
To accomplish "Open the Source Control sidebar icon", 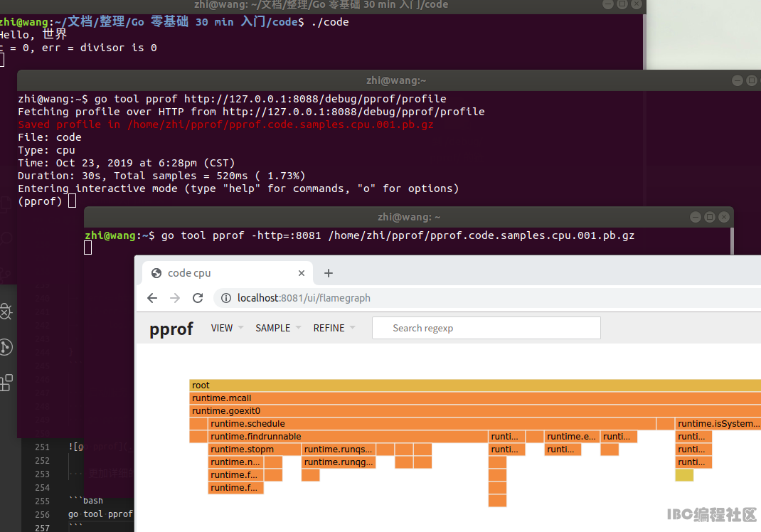I will (6, 347).
